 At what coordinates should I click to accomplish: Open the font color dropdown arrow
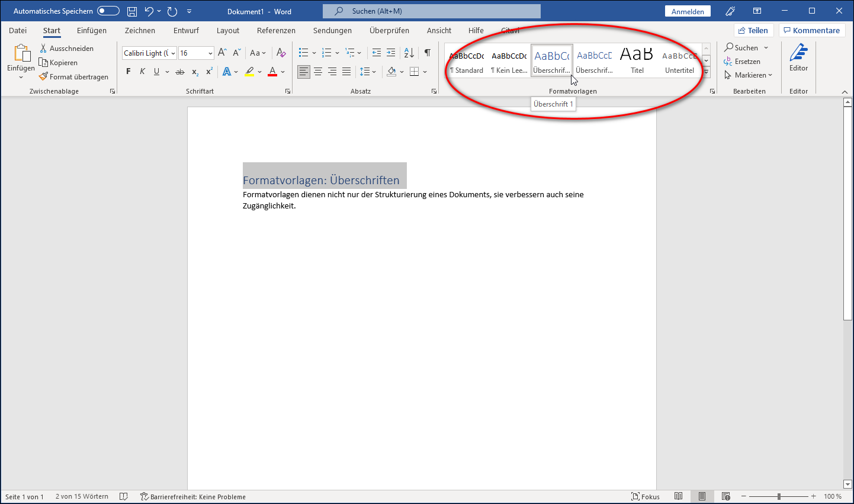tap(283, 72)
